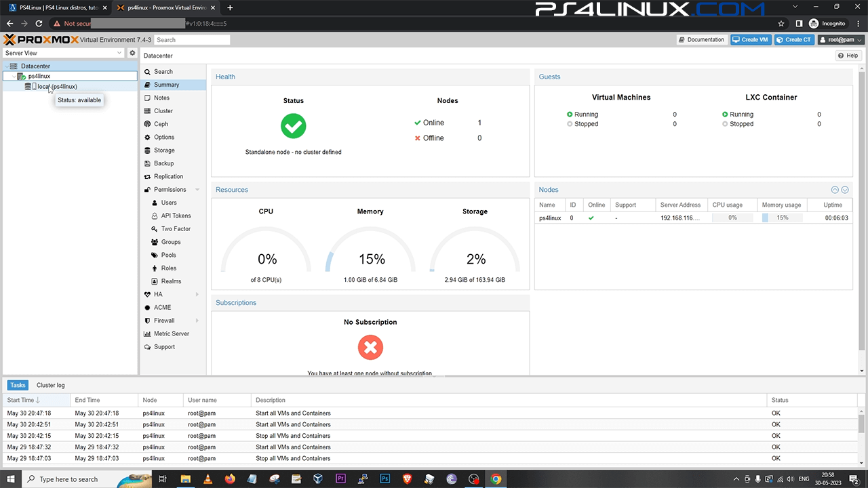The height and width of the screenshot is (488, 868).
Task: Click the Replication icon
Action: [147, 176]
